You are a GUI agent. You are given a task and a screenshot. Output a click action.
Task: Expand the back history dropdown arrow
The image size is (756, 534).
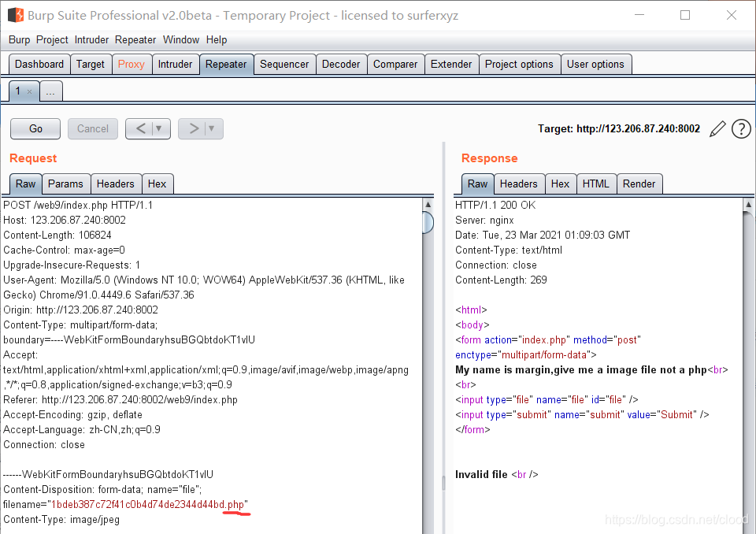[158, 128]
